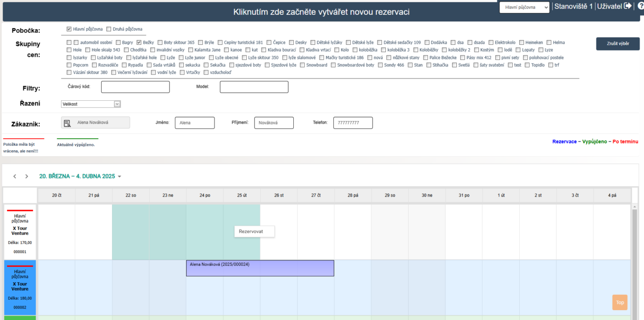Click into the Čárový kód input field
The width and height of the screenshot is (644, 320).
(135, 87)
